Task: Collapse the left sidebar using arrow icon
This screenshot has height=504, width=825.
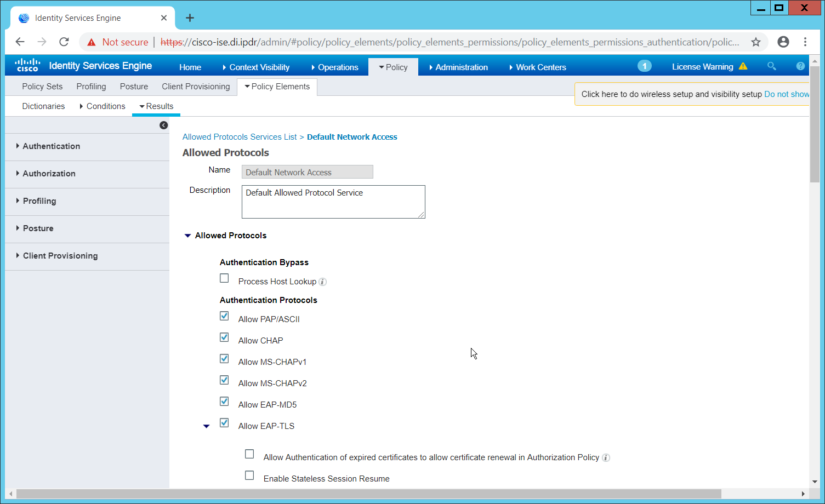Action: [163, 125]
